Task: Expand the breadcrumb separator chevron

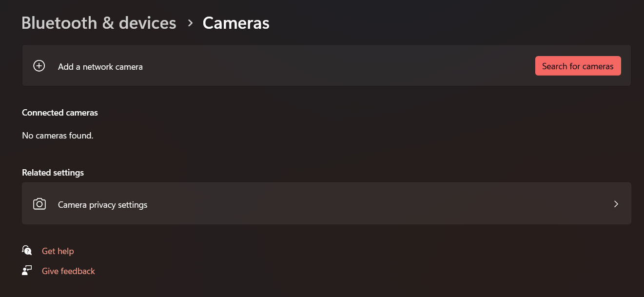Action: point(190,23)
